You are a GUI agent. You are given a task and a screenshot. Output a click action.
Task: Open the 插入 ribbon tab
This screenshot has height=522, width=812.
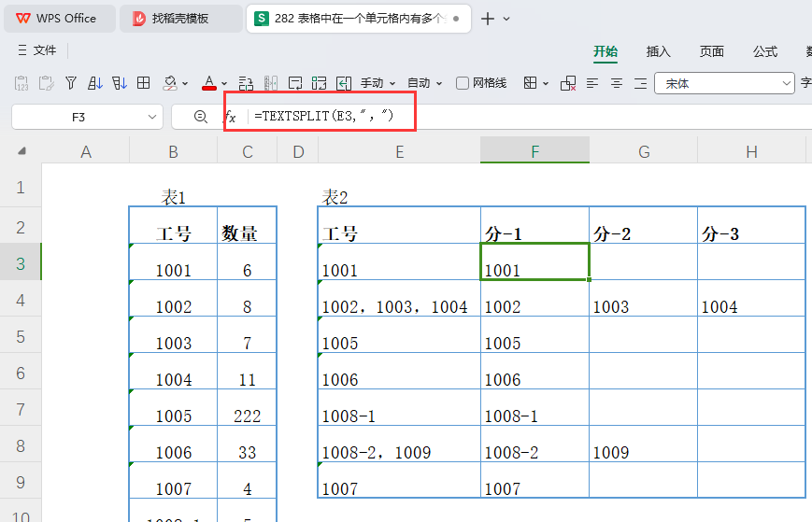click(x=658, y=51)
